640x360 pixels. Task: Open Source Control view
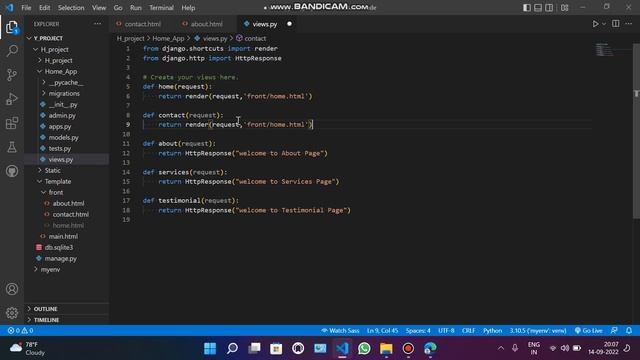click(x=12, y=75)
